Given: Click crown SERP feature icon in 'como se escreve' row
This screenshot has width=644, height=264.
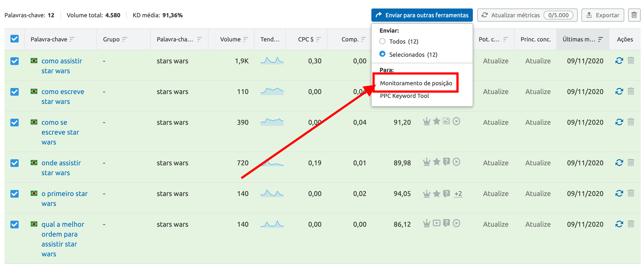Looking at the screenshot, I should tap(426, 121).
